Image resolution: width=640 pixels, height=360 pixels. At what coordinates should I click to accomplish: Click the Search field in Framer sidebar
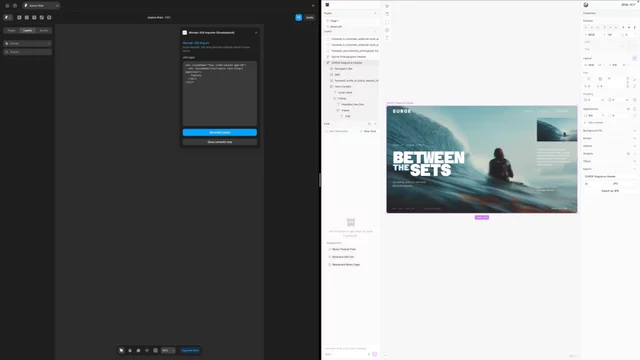[x=28, y=52]
